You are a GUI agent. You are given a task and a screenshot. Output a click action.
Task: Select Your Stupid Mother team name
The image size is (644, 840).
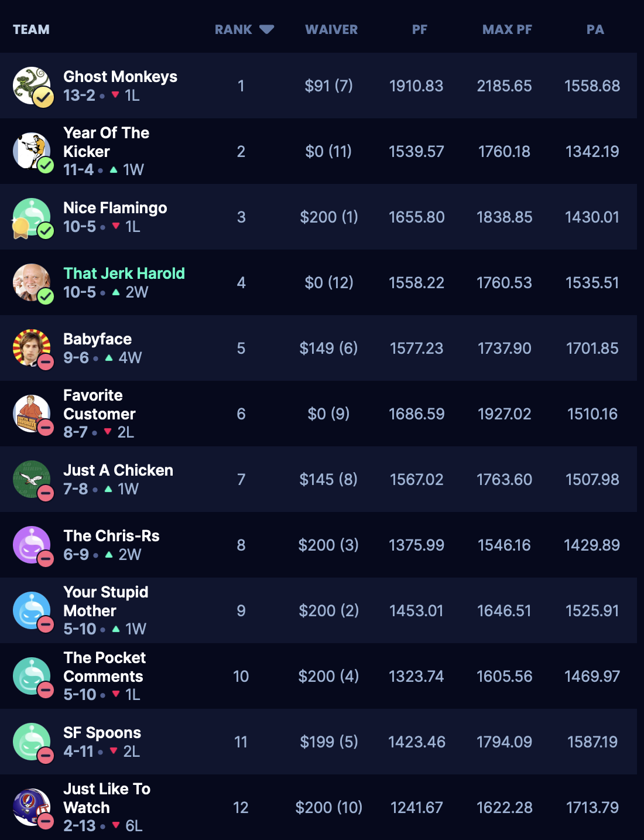105,602
